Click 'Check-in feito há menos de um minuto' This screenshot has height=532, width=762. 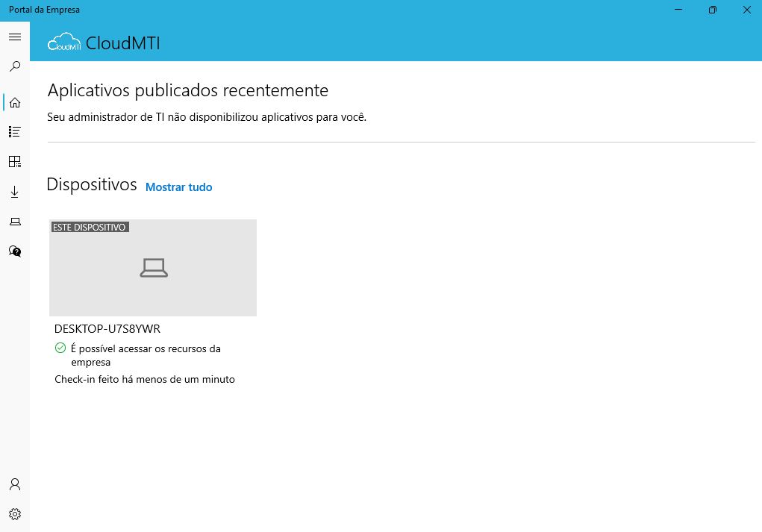click(x=145, y=380)
